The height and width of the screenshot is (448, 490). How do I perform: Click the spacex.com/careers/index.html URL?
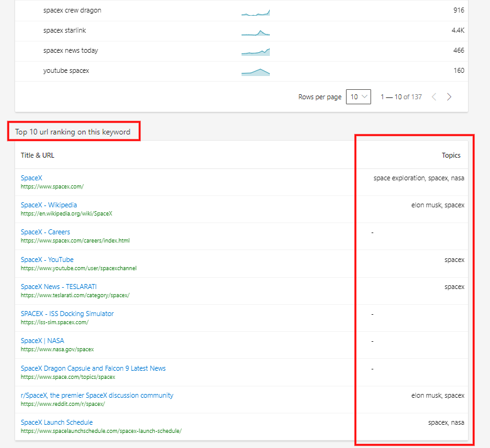coord(75,241)
